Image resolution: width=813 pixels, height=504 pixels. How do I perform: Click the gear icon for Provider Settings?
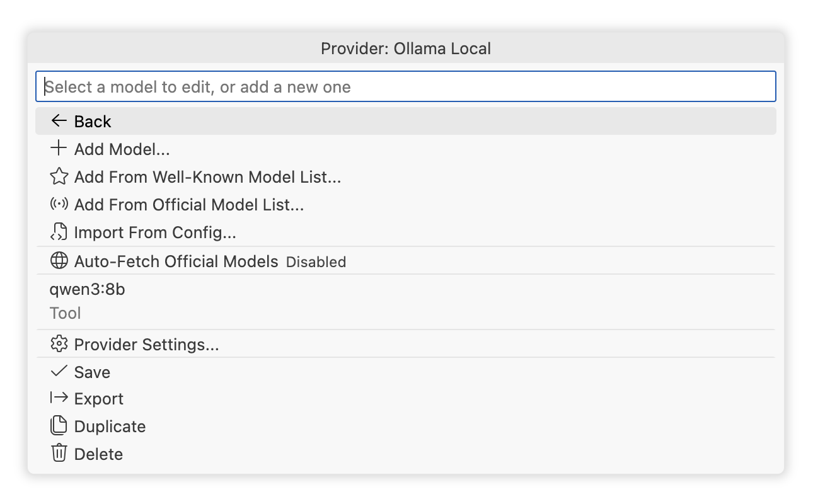coord(59,344)
